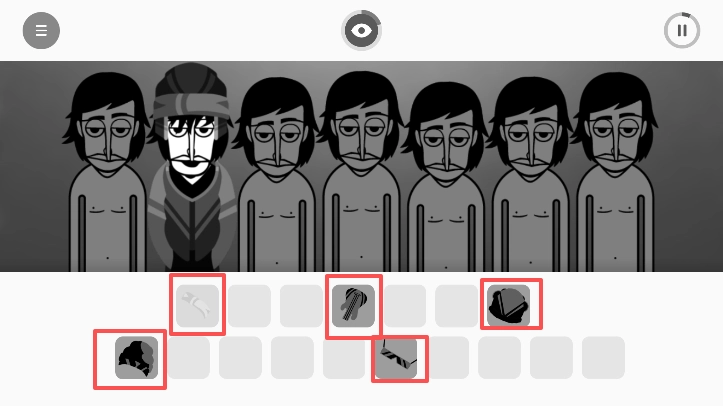Click empty slot left of dark cap icon
Viewport: 723px width, 406px height.
pos(456,306)
